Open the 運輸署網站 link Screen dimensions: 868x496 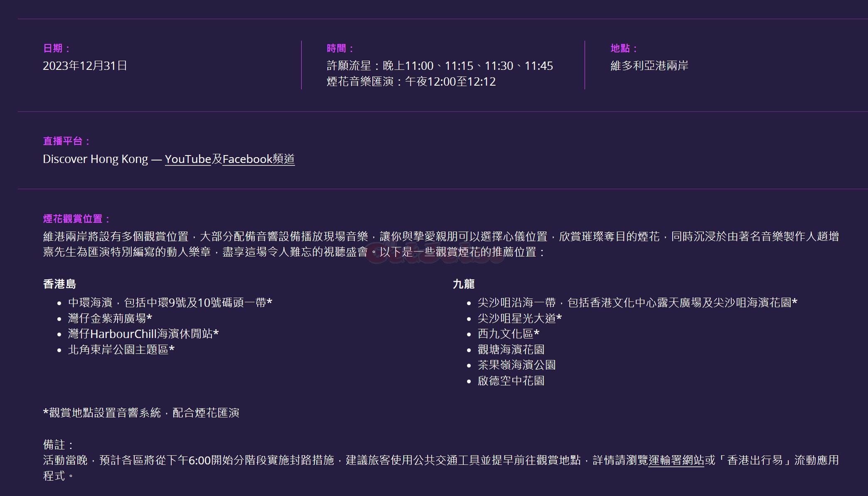[676, 460]
